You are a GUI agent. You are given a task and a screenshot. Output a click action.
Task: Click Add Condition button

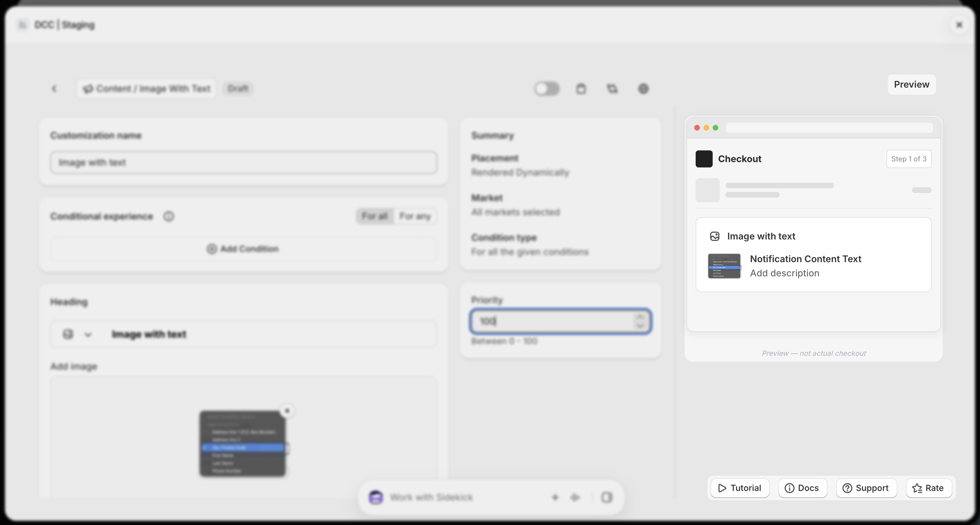click(244, 249)
